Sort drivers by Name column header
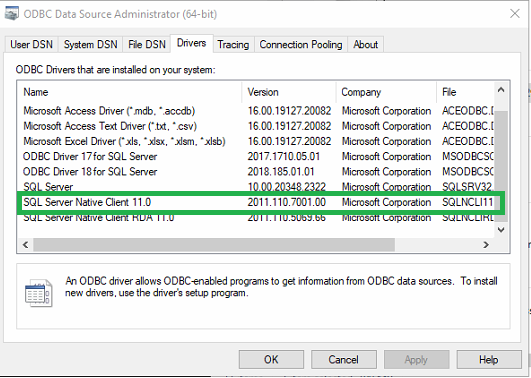Image resolution: width=531 pixels, height=378 pixels. 130,92
